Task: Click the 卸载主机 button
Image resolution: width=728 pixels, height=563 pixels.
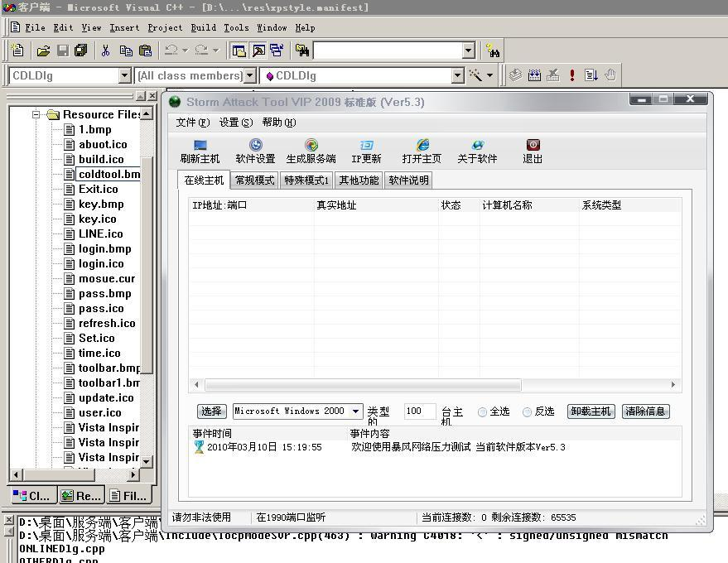Action: [591, 411]
